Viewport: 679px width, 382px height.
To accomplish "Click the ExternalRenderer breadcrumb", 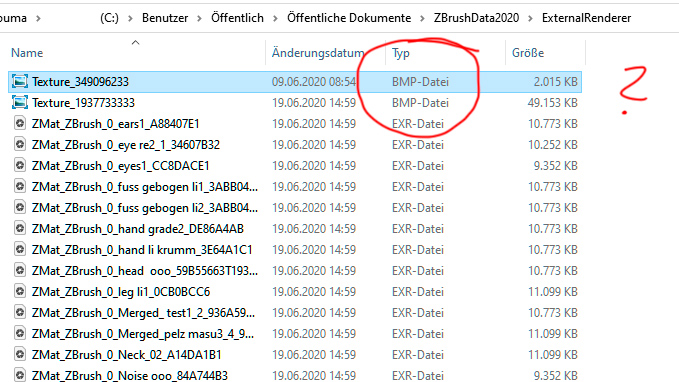I will point(586,18).
